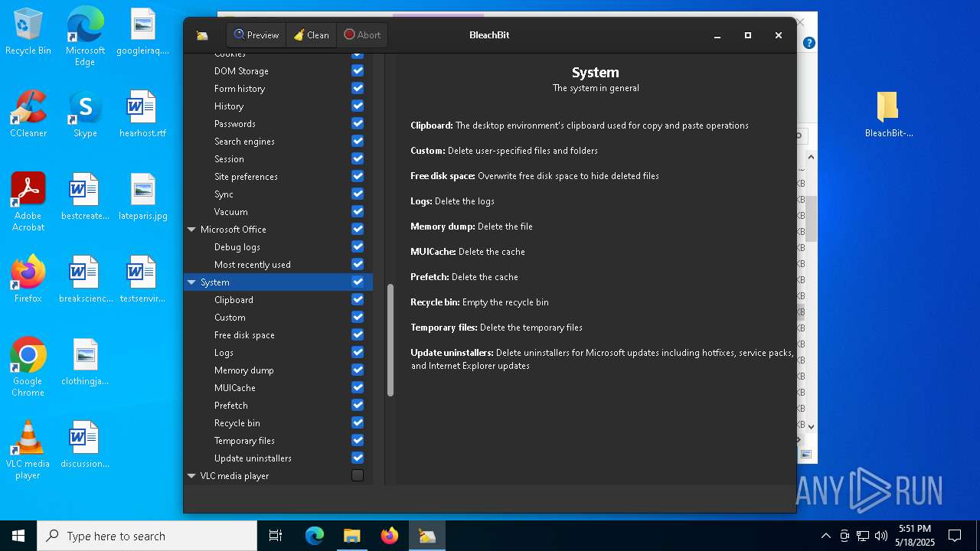Select the Temporary files tree row
Viewport: 980px width, 551px height.
tap(278, 441)
